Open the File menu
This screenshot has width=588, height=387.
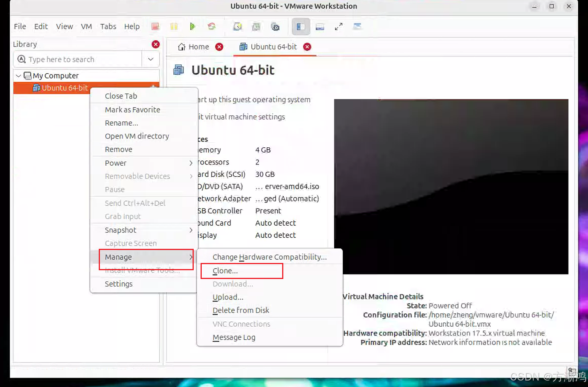(20, 26)
